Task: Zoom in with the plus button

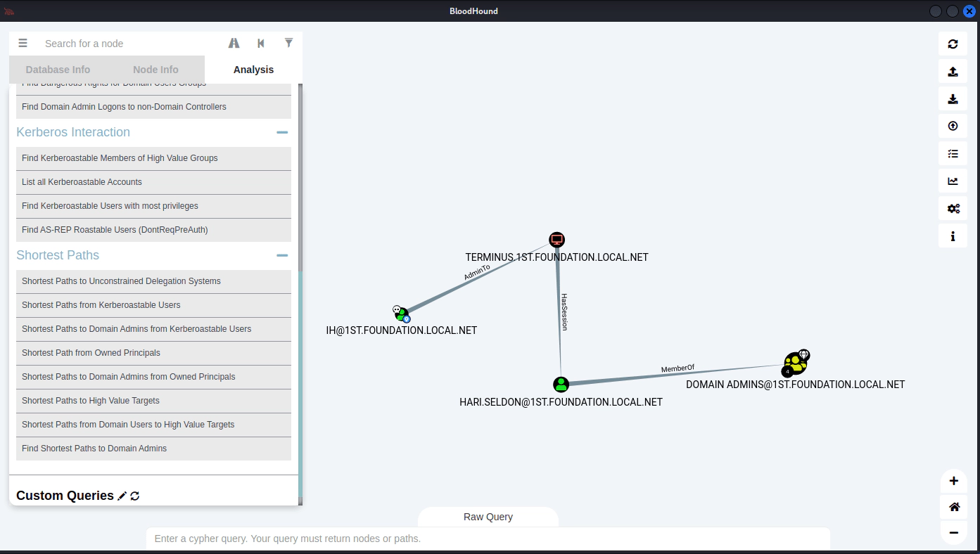Action: pyautogui.click(x=954, y=481)
